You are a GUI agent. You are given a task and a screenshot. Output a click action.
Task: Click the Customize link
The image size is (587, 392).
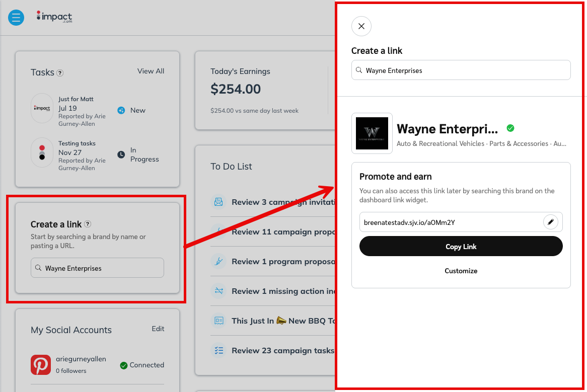(x=461, y=271)
